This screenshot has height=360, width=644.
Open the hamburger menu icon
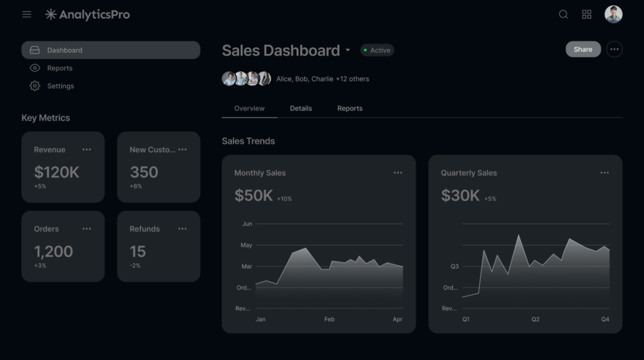(27, 14)
